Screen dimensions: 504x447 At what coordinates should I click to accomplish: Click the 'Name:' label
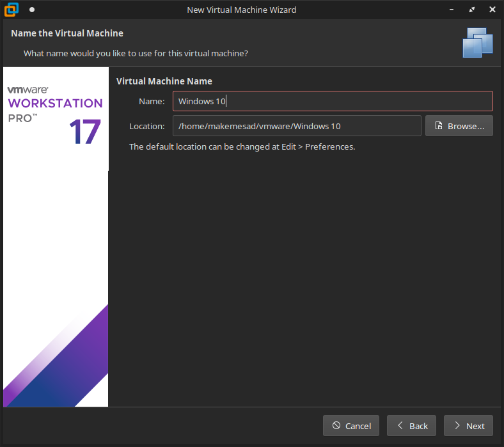(152, 101)
